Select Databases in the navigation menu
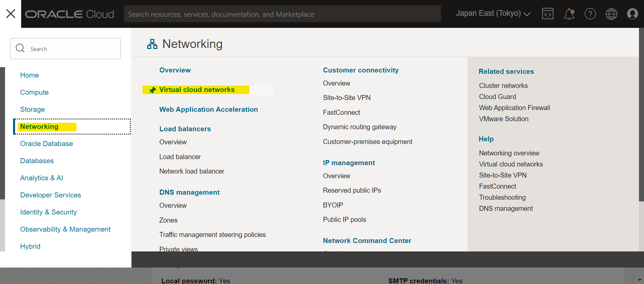The width and height of the screenshot is (644, 284). click(37, 161)
